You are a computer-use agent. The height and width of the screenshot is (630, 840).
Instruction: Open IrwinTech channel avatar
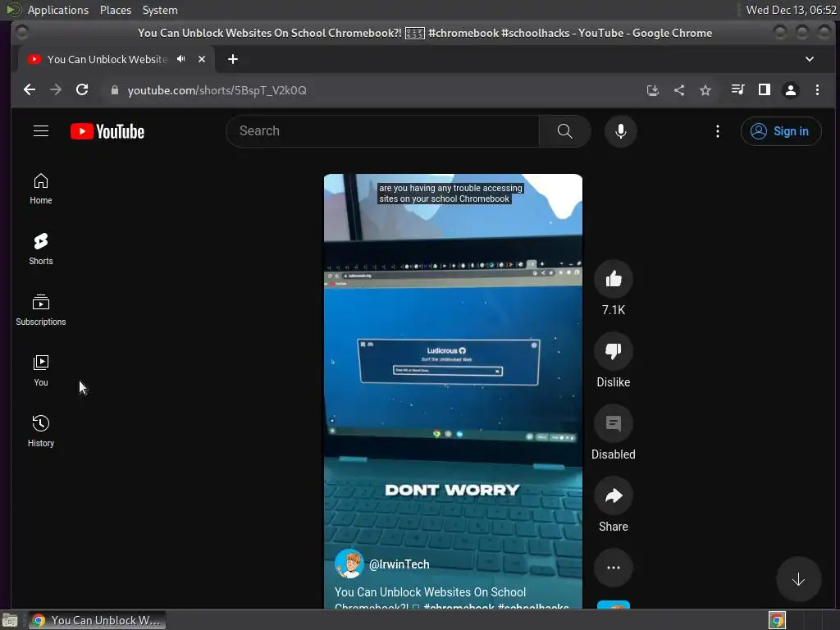(x=349, y=564)
